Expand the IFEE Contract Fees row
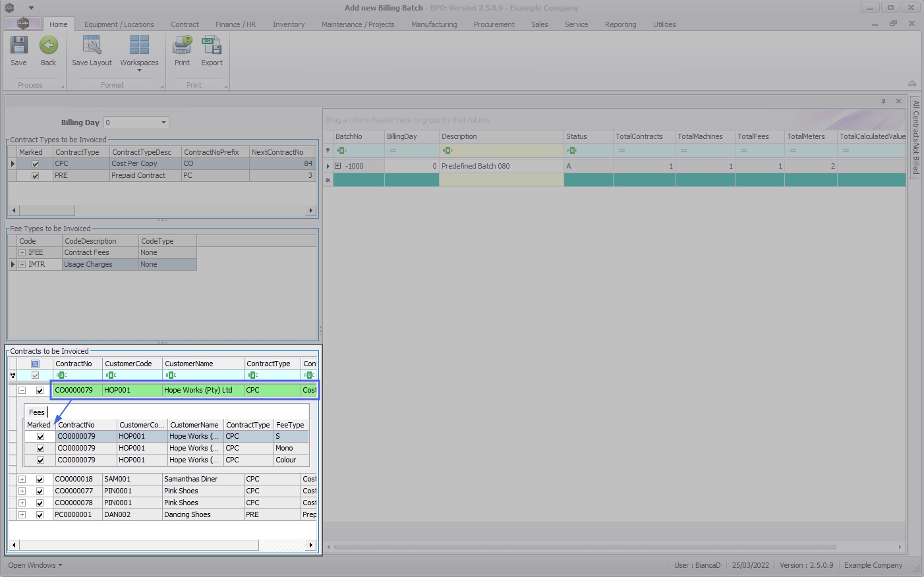 point(22,253)
